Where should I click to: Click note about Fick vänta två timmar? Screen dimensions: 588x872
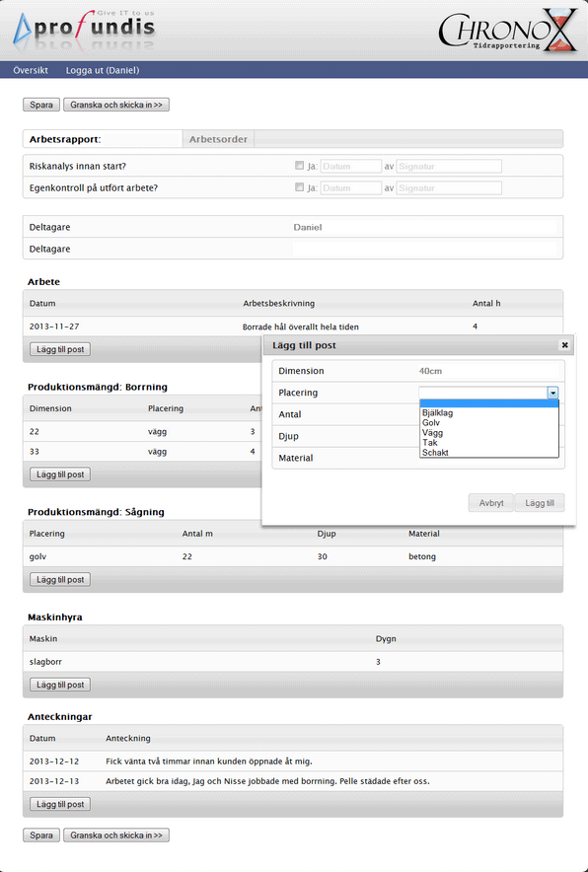[x=208, y=762]
